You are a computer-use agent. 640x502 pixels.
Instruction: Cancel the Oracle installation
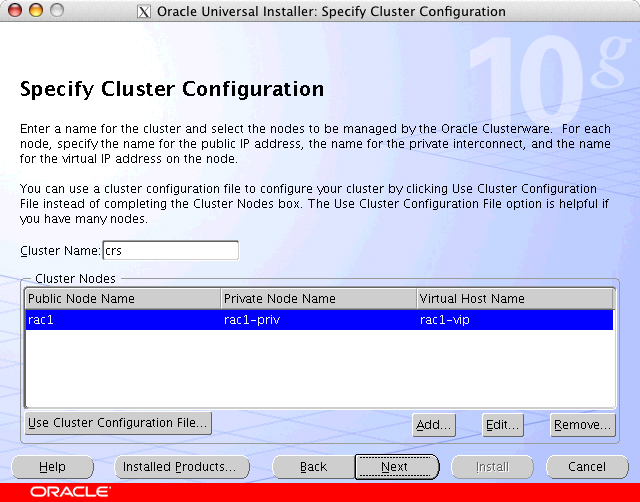point(587,467)
